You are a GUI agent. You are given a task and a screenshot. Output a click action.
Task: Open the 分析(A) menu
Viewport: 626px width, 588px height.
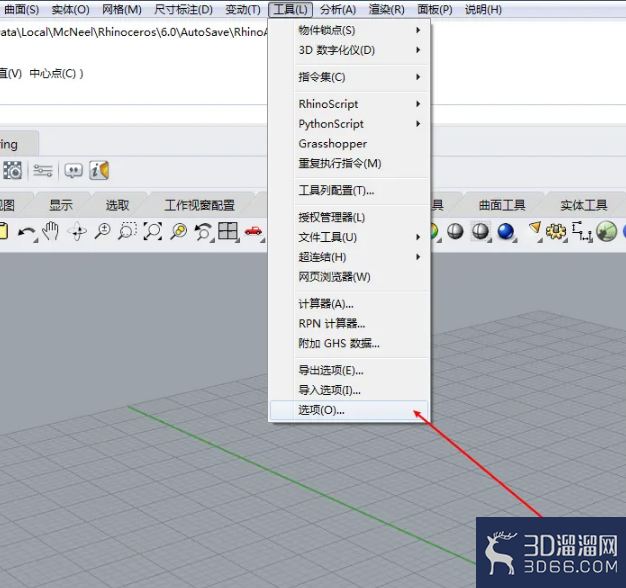click(338, 9)
